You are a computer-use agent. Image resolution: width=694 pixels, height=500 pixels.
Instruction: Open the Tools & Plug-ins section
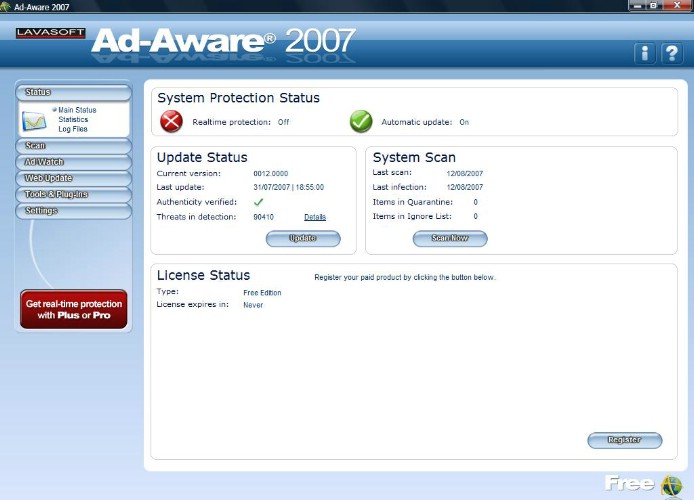point(73,194)
